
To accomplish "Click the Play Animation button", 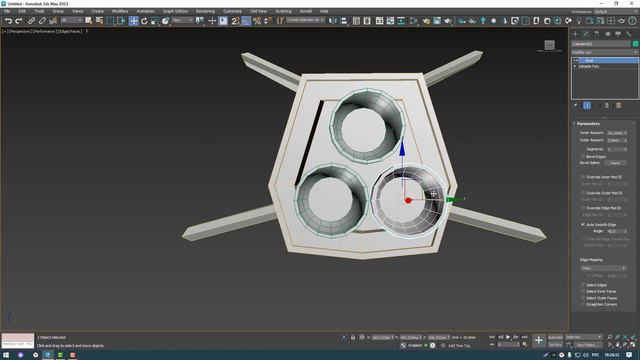I will tap(508, 337).
